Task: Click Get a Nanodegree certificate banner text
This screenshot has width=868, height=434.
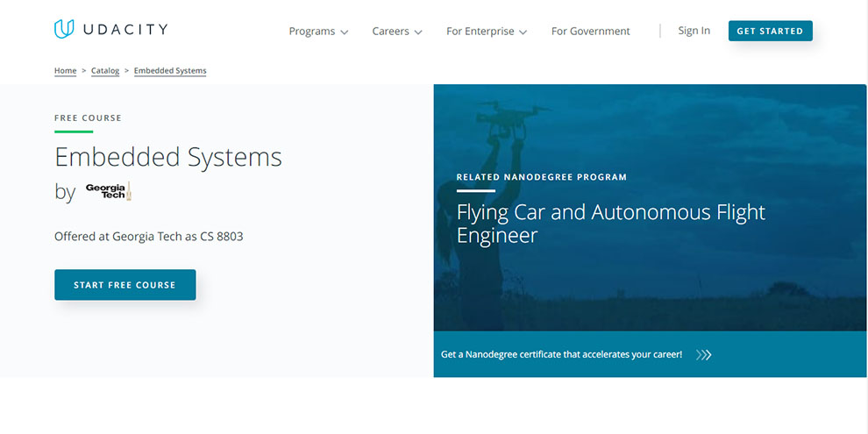Action: click(x=561, y=354)
